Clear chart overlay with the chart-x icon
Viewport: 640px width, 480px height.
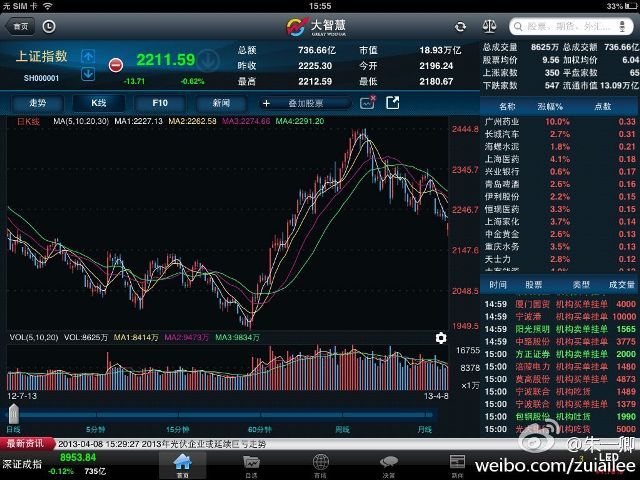coord(367,102)
